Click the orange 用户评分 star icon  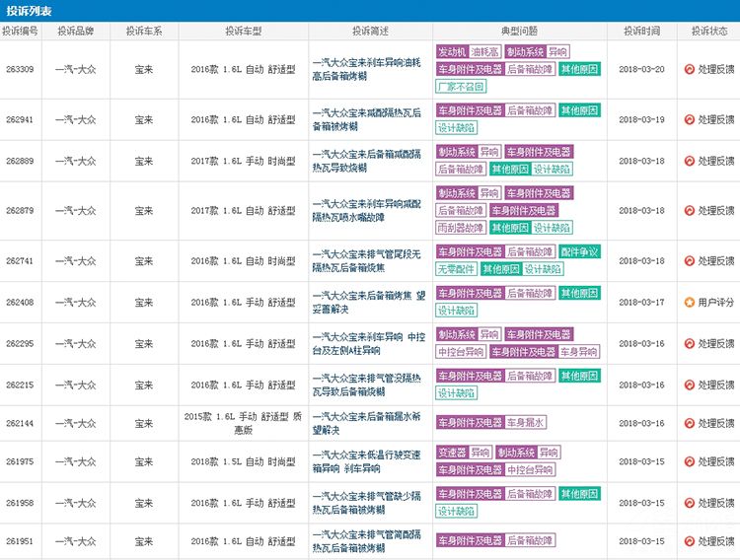tap(689, 302)
